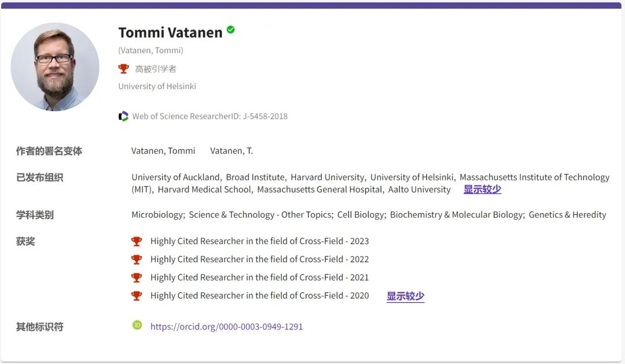Click University of Auckland in organizations

tap(176, 177)
